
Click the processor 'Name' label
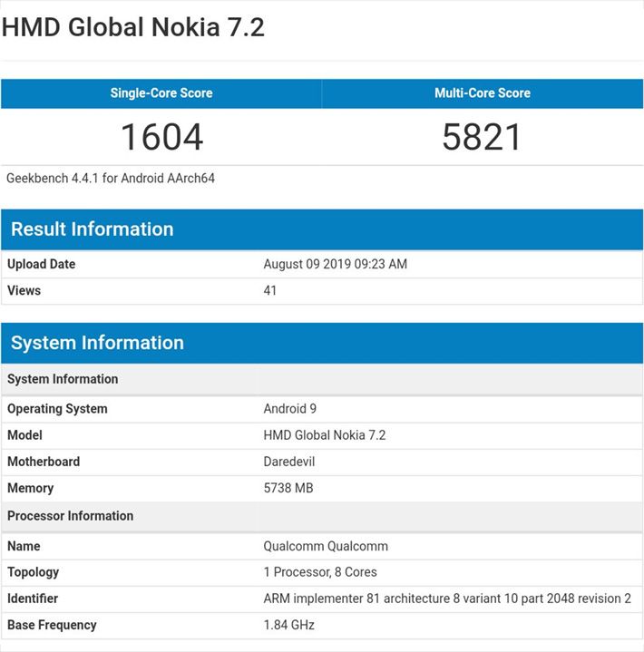click(24, 546)
